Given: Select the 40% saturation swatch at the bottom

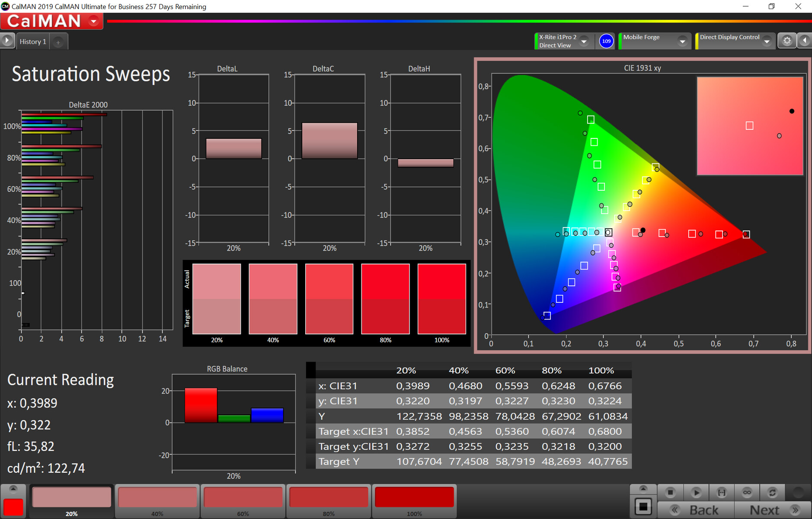Looking at the screenshot, I should point(157,497).
